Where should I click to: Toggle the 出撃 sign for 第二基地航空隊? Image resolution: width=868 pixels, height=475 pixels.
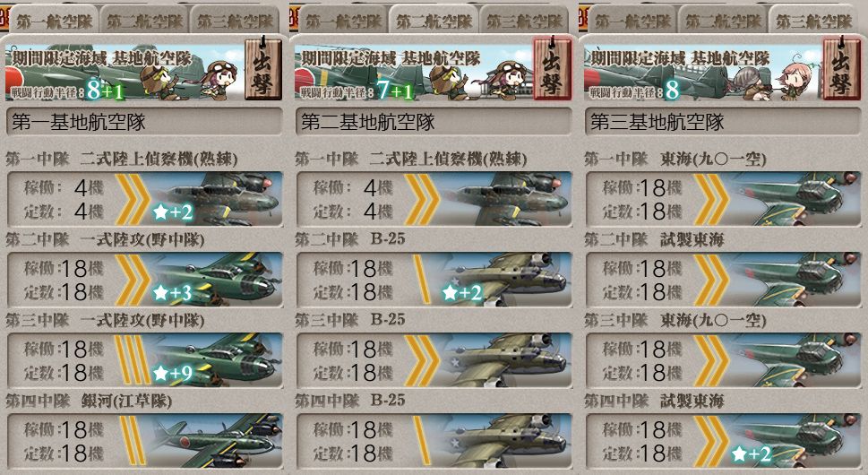pyautogui.click(x=553, y=69)
